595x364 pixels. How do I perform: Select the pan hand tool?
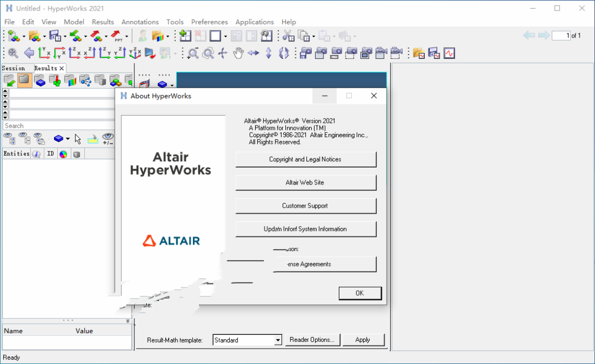pos(239,53)
